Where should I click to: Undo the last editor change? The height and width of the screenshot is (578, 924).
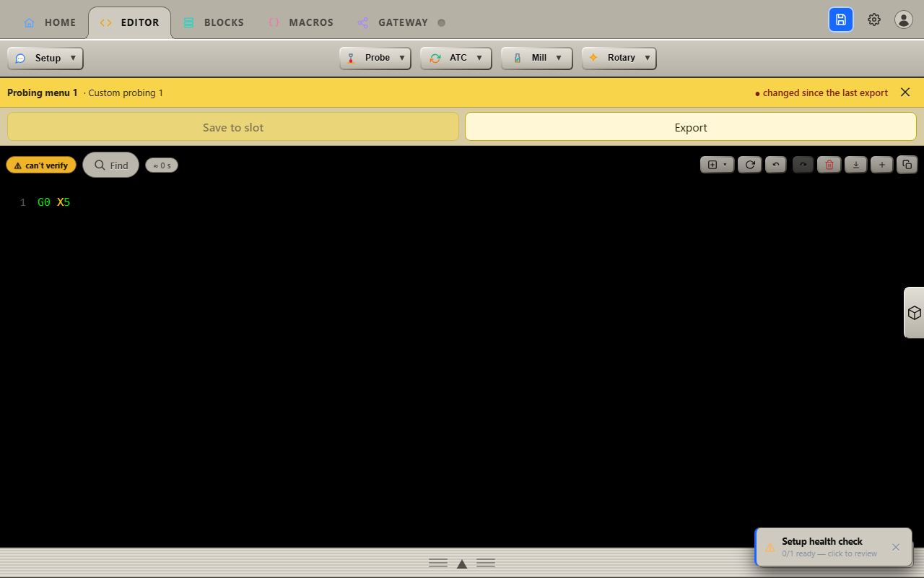pyautogui.click(x=776, y=165)
